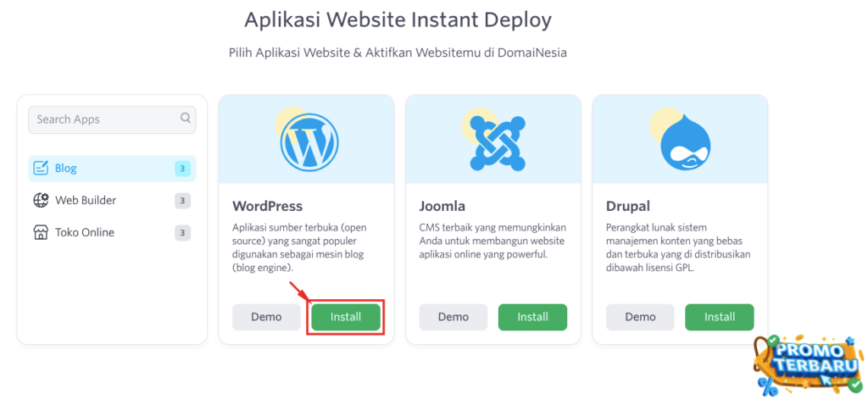Image resolution: width=868 pixels, height=405 pixels.
Task: Click the Drupal card title
Action: click(628, 207)
